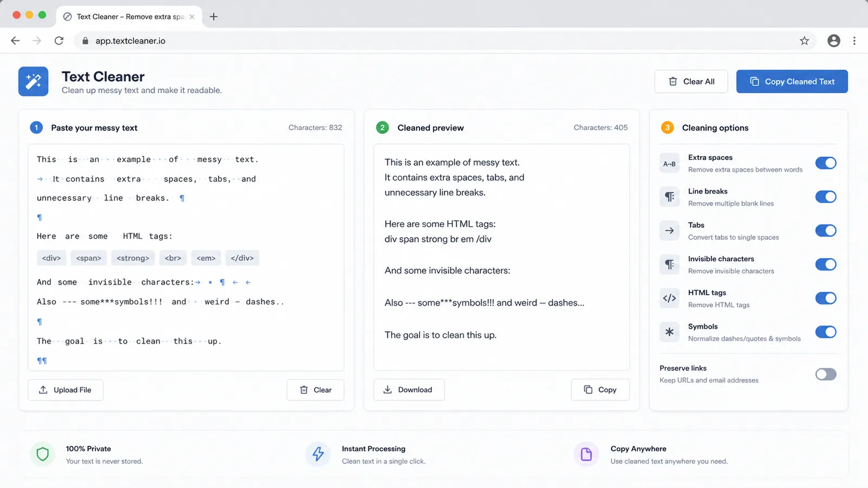
Task: Click the 100% Private shield icon
Action: click(43, 454)
